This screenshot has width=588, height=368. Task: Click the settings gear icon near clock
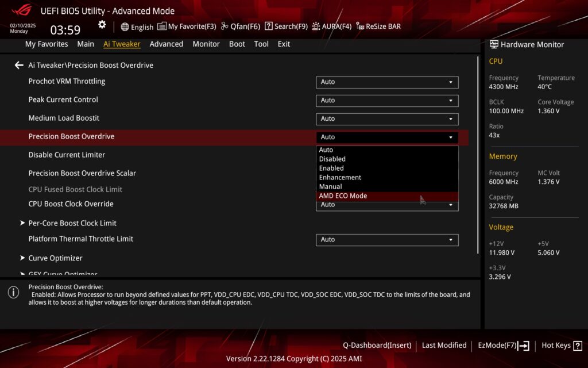click(102, 25)
